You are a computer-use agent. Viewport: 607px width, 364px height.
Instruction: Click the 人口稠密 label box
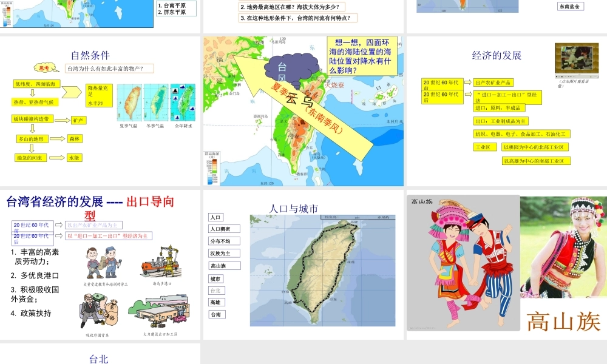[x=224, y=229]
